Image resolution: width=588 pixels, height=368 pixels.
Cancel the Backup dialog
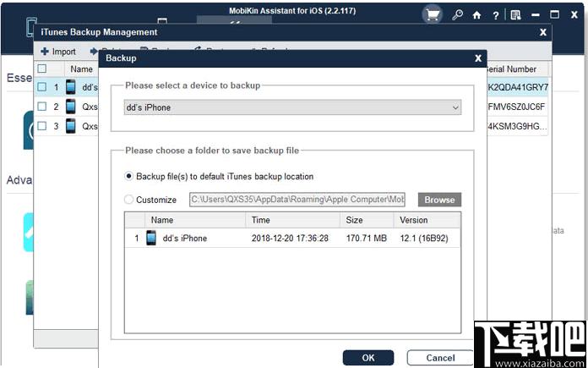point(440,358)
